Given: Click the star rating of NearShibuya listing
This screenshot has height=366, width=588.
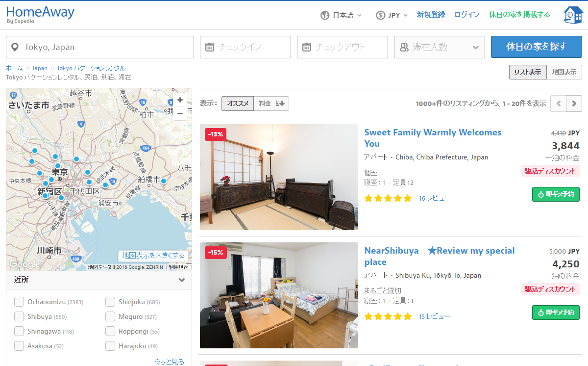Looking at the screenshot, I should pos(388,316).
